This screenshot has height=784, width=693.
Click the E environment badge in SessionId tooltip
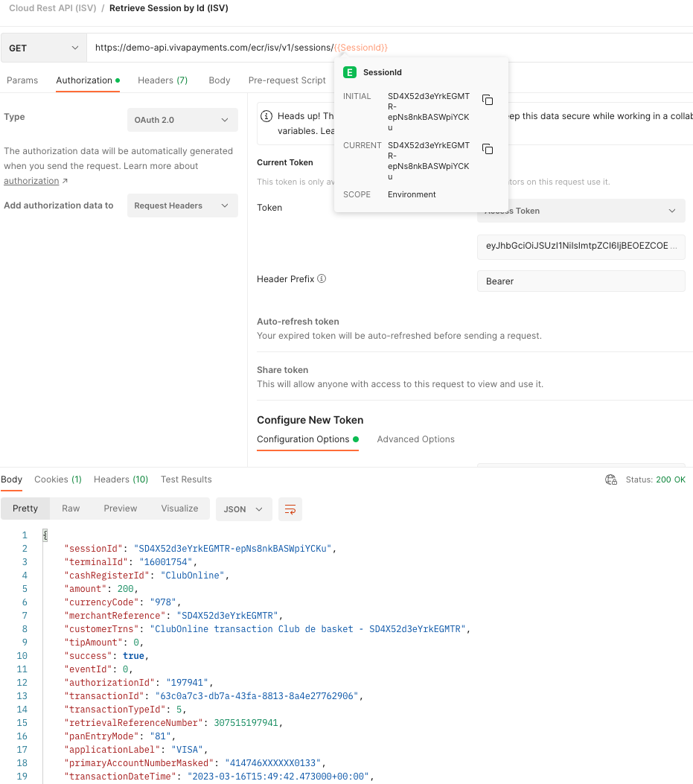(348, 72)
